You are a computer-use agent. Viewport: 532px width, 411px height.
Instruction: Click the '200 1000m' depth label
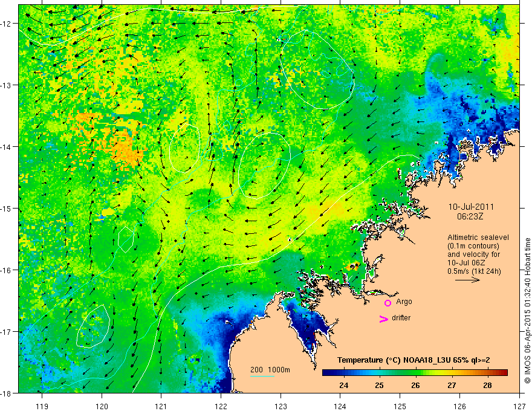[x=270, y=370]
